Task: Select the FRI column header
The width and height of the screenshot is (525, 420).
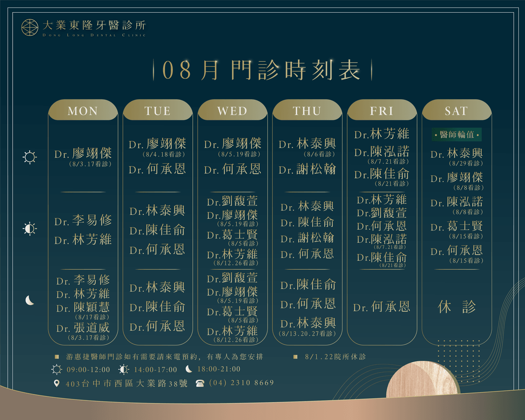Action: tap(382, 111)
